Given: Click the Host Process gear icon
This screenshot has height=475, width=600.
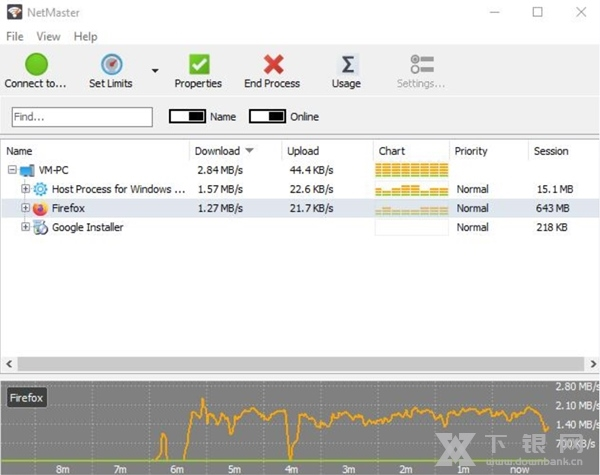Looking at the screenshot, I should [x=40, y=189].
